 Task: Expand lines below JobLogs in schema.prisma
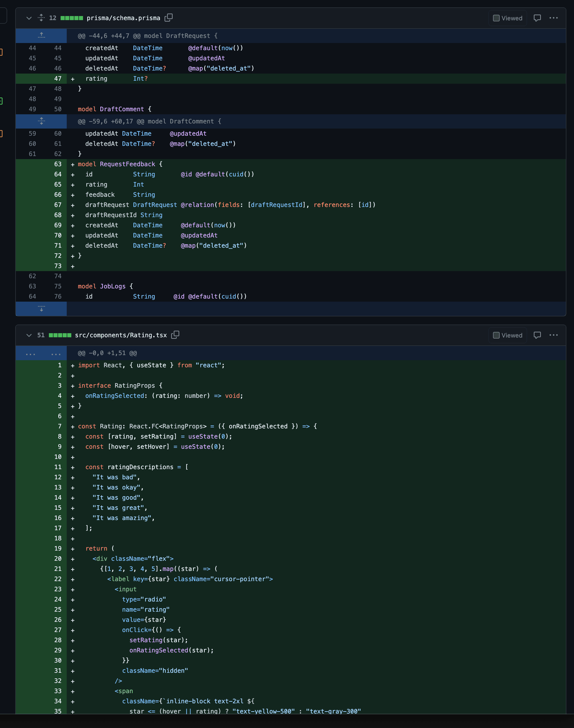(41, 309)
